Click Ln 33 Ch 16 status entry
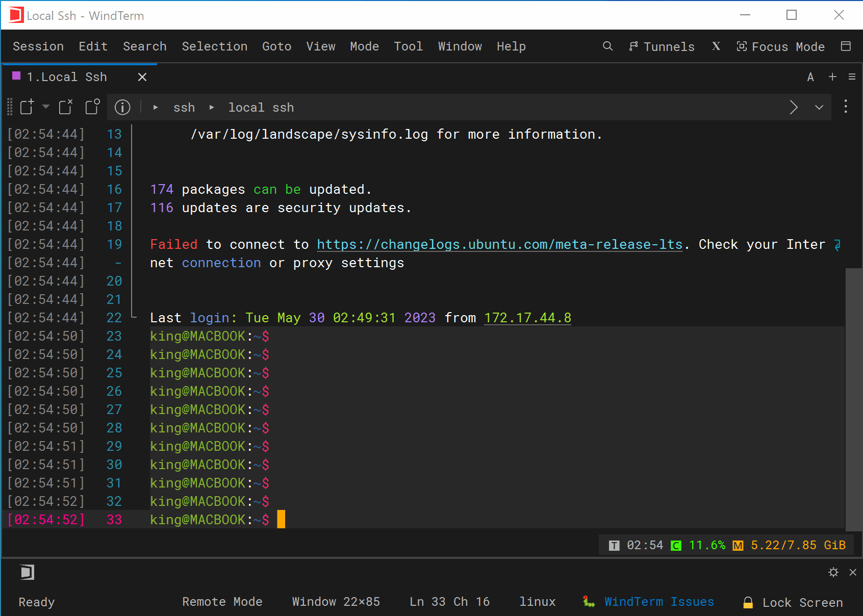 (449, 602)
